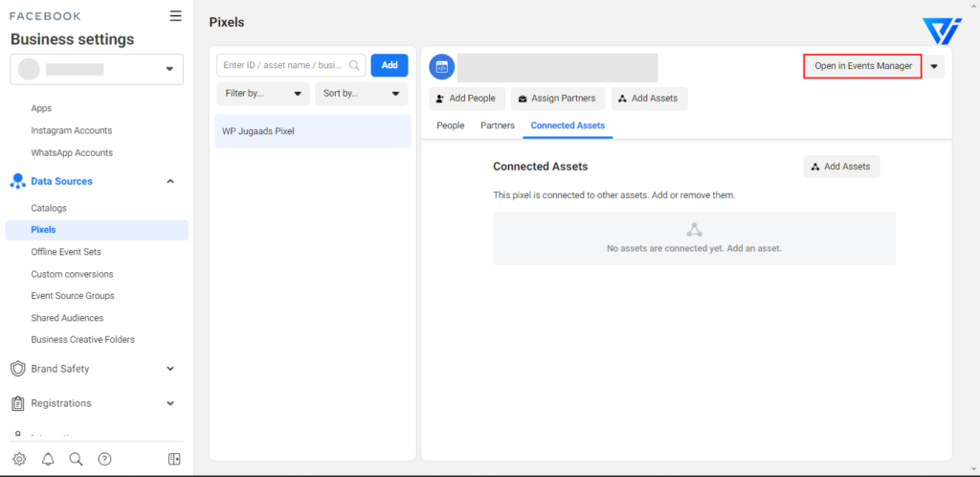Open Catalogs under Data Sources
The image size is (980, 477).
point(49,208)
